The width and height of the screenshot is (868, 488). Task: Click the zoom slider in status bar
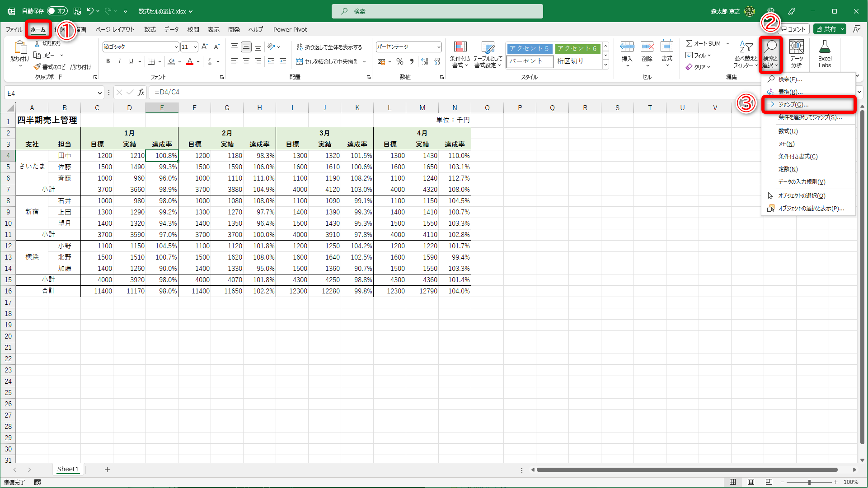coord(809,482)
